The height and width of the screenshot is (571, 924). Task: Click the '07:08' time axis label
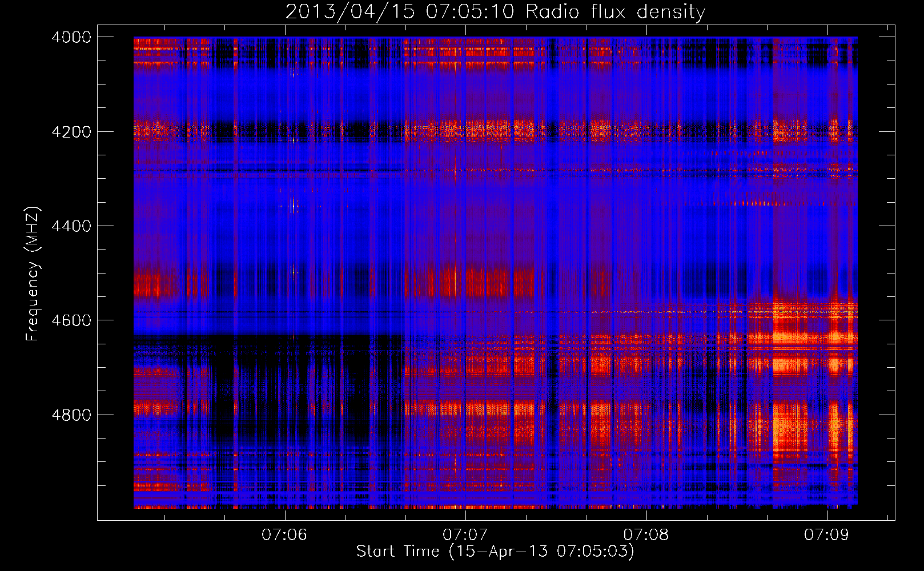click(x=646, y=534)
